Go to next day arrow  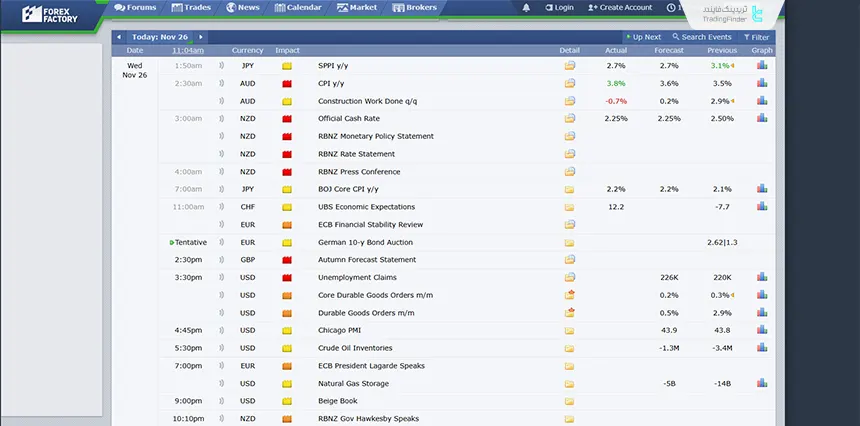tap(201, 37)
